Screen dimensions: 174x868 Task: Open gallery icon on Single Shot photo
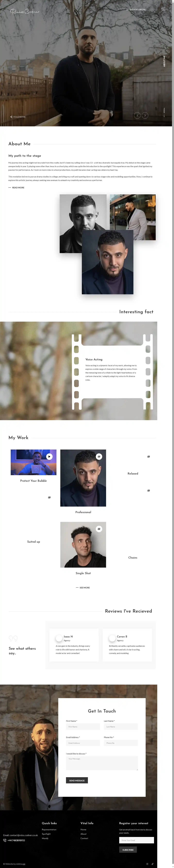pos(99,529)
